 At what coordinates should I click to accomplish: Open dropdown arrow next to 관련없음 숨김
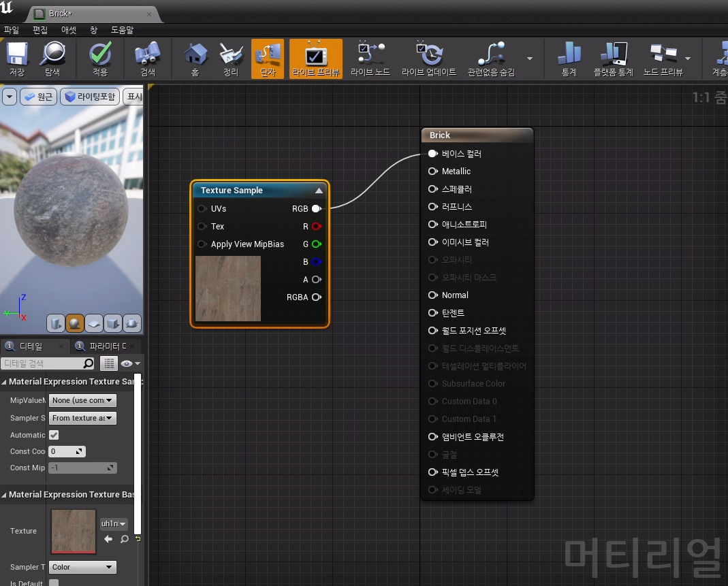530,59
